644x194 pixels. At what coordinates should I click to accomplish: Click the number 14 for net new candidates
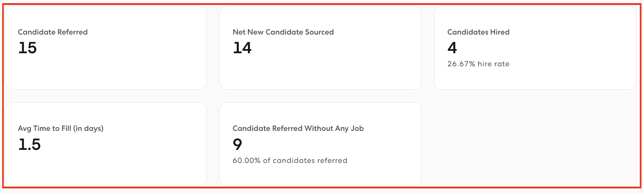coord(242,48)
